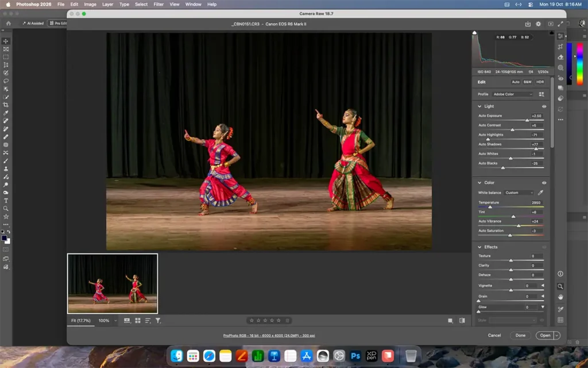
Task: Toggle the Light panel visibility eye
Action: (x=544, y=106)
